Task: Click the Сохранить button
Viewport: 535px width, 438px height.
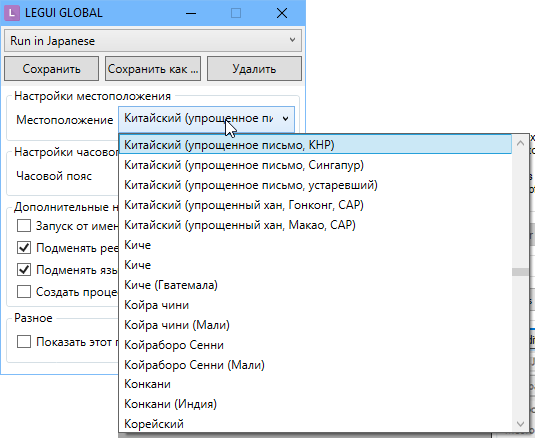Action: (x=52, y=69)
